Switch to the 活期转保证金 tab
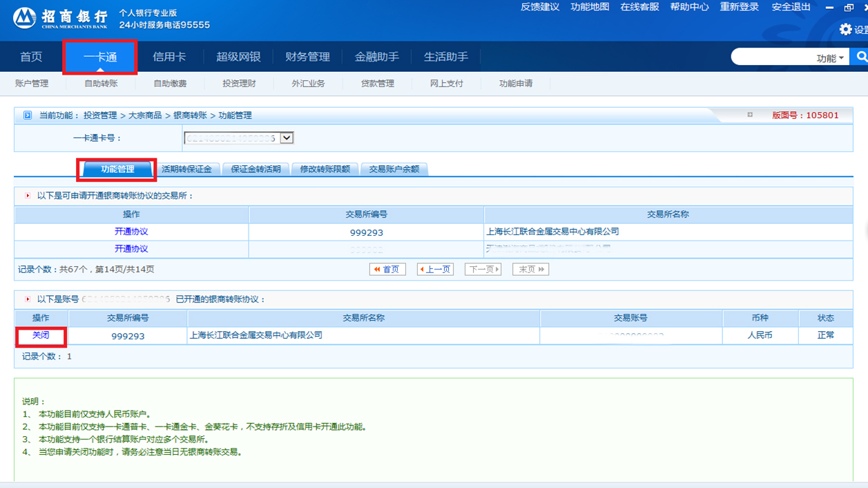This screenshot has height=488, width=868. pyautogui.click(x=186, y=169)
